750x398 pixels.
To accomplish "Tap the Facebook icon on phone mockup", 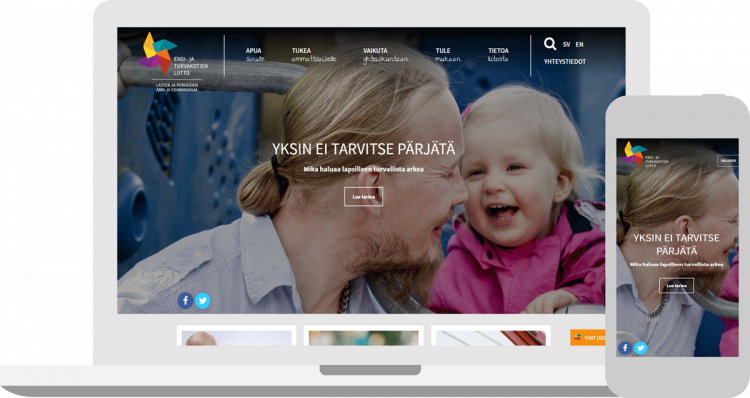I will point(625,348).
